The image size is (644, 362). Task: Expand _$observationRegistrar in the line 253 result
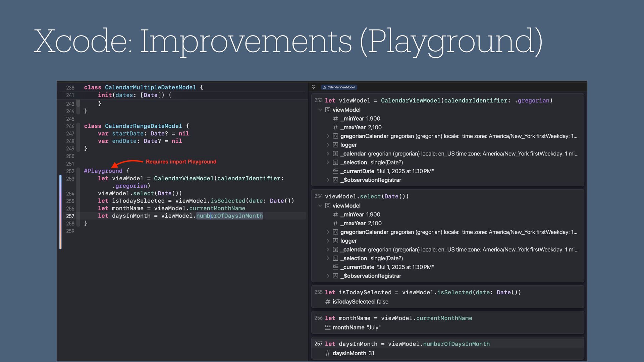point(328,180)
